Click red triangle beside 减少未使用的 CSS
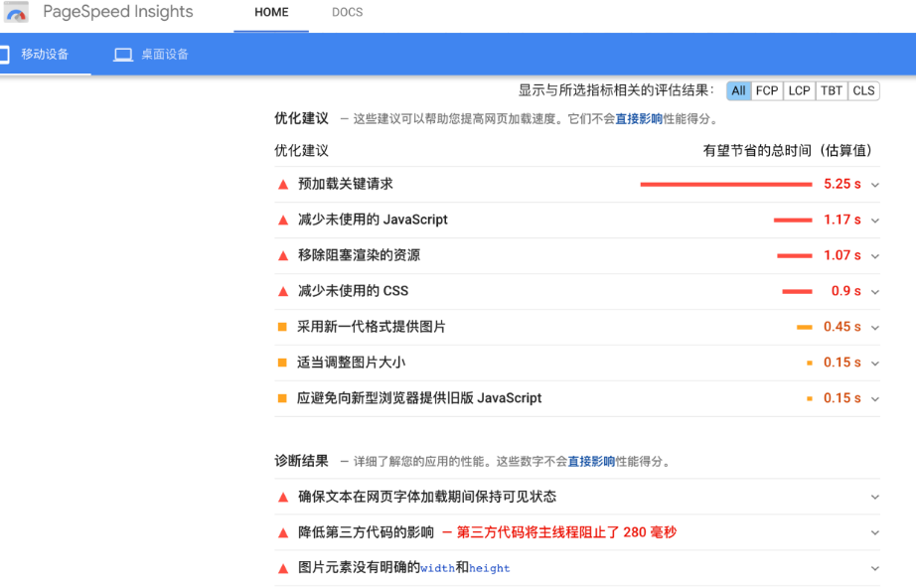917x588 pixels. point(283,292)
